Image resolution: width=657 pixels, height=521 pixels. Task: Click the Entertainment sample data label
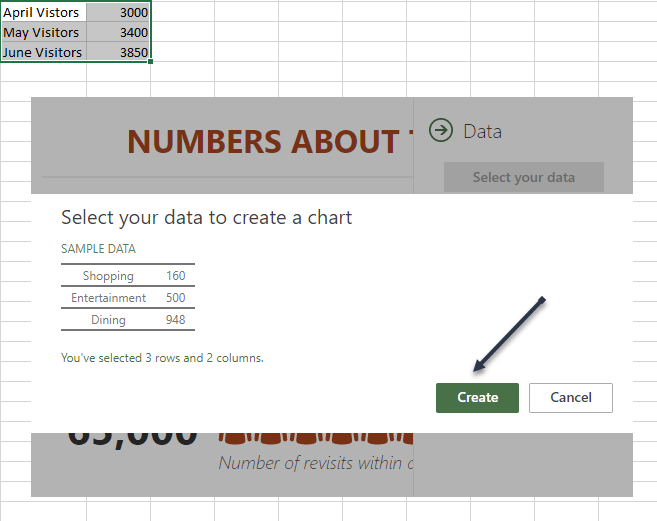[x=108, y=298]
